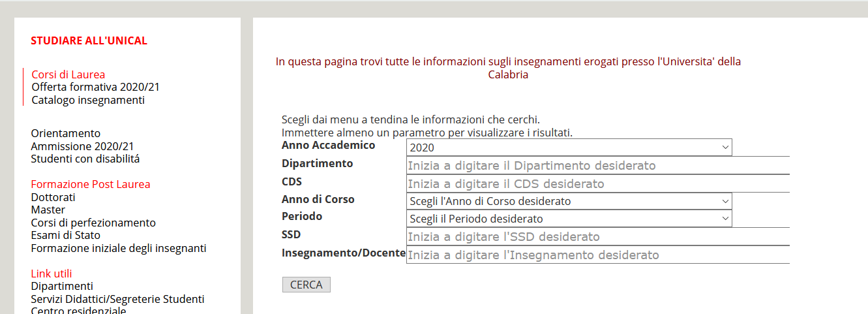
Task: Open Corsi di perfezionamento link
Action: pos(93,223)
